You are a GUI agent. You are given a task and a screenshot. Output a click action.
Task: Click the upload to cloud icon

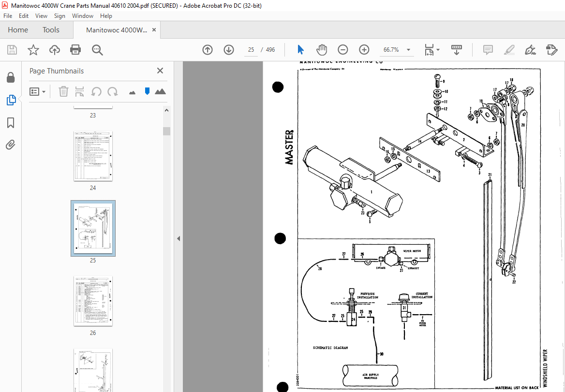(54, 50)
